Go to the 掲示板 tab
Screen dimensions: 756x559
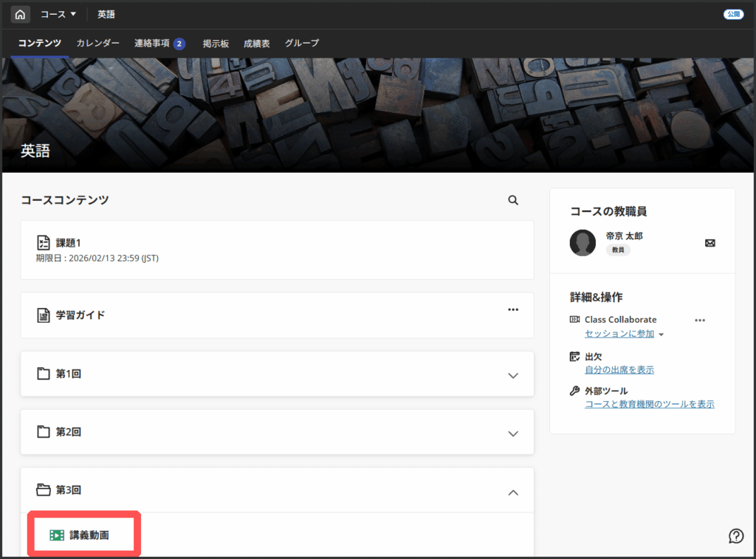click(216, 44)
